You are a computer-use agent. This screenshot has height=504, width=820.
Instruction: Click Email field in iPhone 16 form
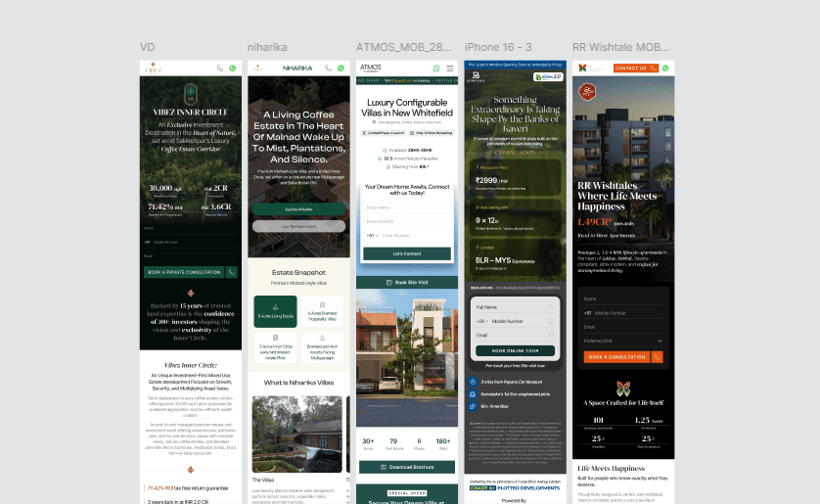tap(515, 335)
